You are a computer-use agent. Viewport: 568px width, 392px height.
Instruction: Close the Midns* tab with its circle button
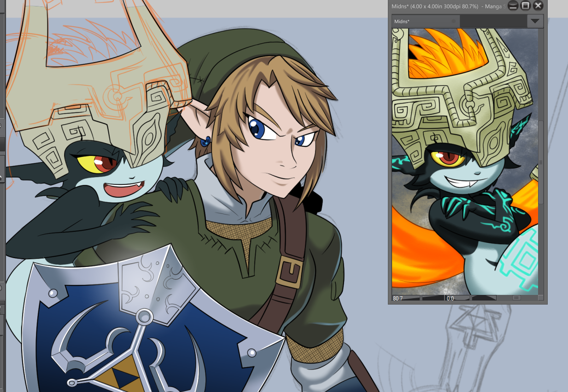point(454,21)
